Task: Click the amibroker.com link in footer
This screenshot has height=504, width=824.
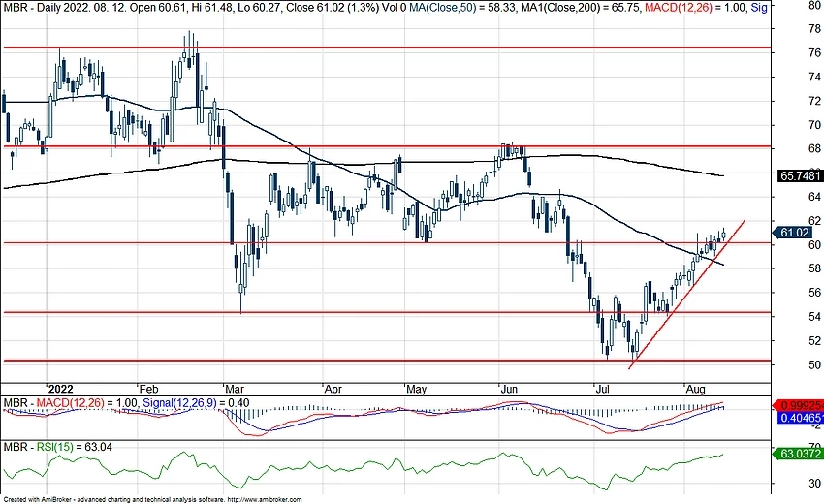Action: [x=266, y=500]
